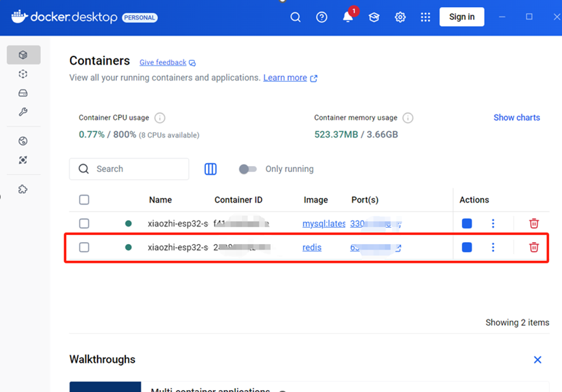Image resolution: width=562 pixels, height=392 pixels.
Task: Open the Containers view in the sidebar
Action: coord(23,55)
